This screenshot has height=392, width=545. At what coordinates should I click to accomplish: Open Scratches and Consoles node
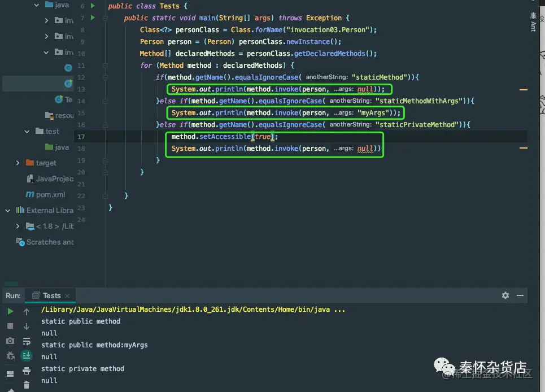(45, 242)
